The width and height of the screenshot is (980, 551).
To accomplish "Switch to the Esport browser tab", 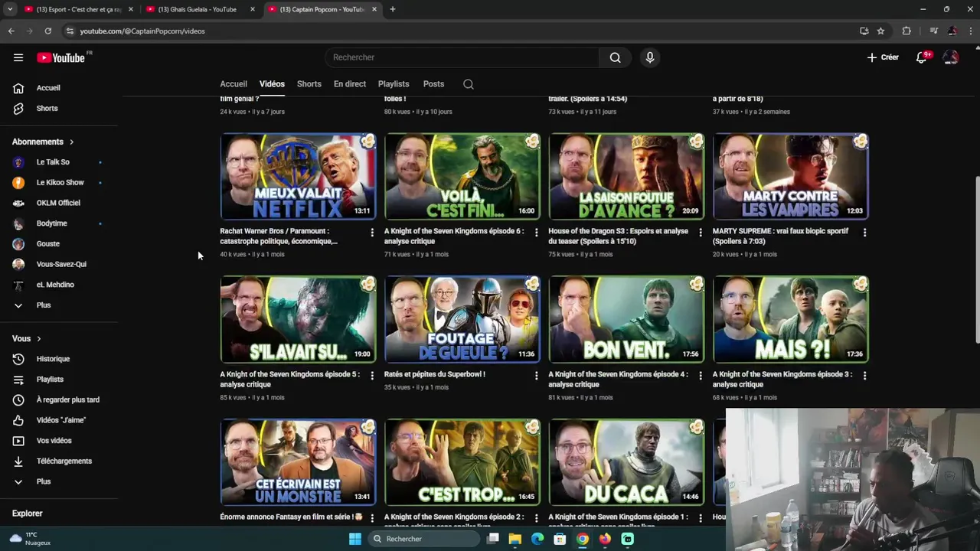I will pos(77,9).
